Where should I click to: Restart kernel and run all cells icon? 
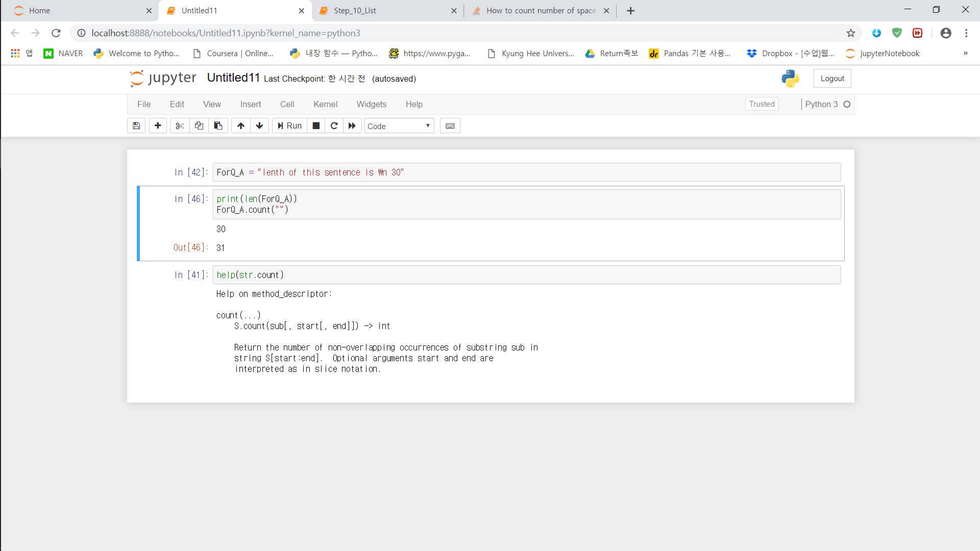coord(352,126)
